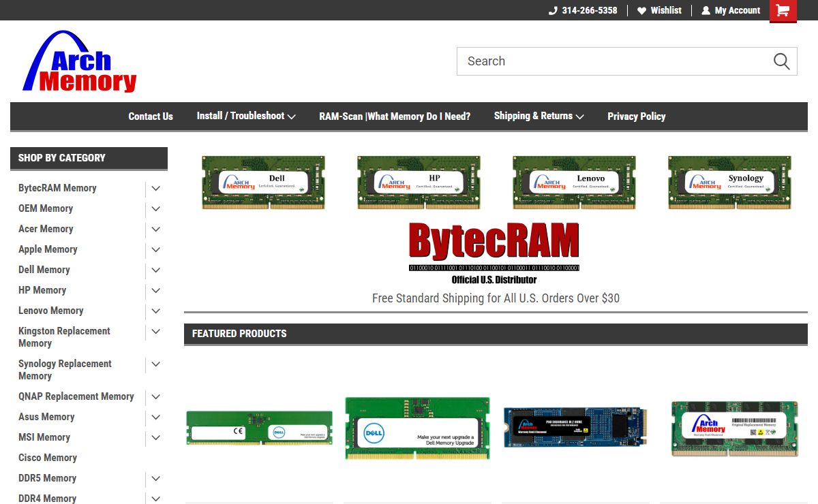This screenshot has width=818, height=504.
Task: Select Apple Memory category
Action: point(48,249)
